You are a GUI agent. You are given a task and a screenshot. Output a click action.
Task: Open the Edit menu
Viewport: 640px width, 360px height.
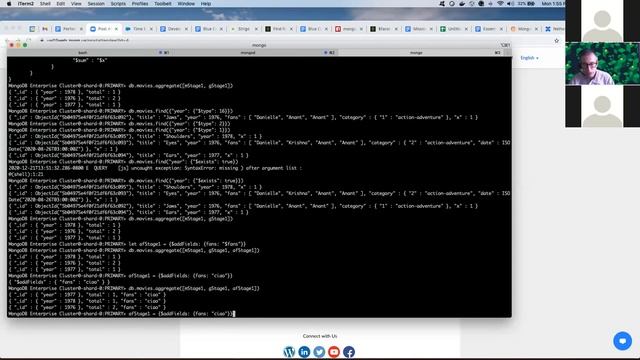[60, 4]
